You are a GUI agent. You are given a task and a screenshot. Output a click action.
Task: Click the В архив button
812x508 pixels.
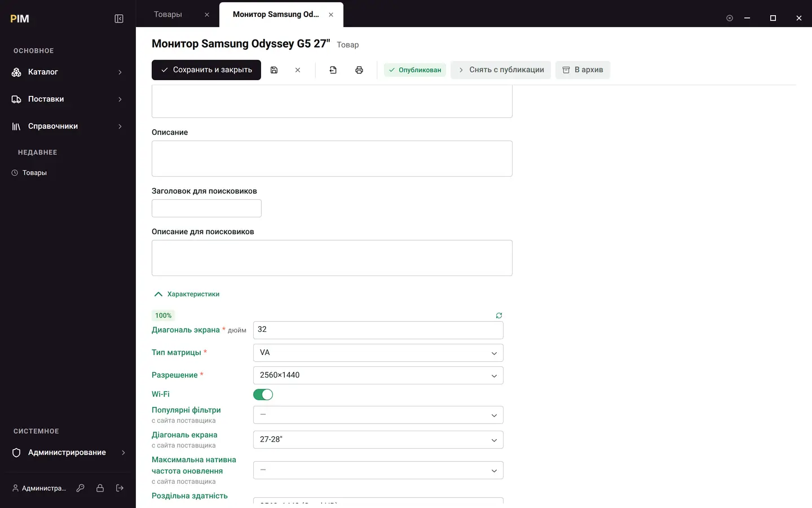point(582,70)
